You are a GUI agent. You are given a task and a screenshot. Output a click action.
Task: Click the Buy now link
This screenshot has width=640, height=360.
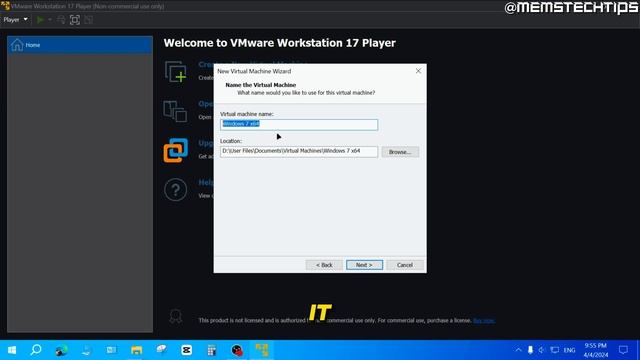click(484, 321)
